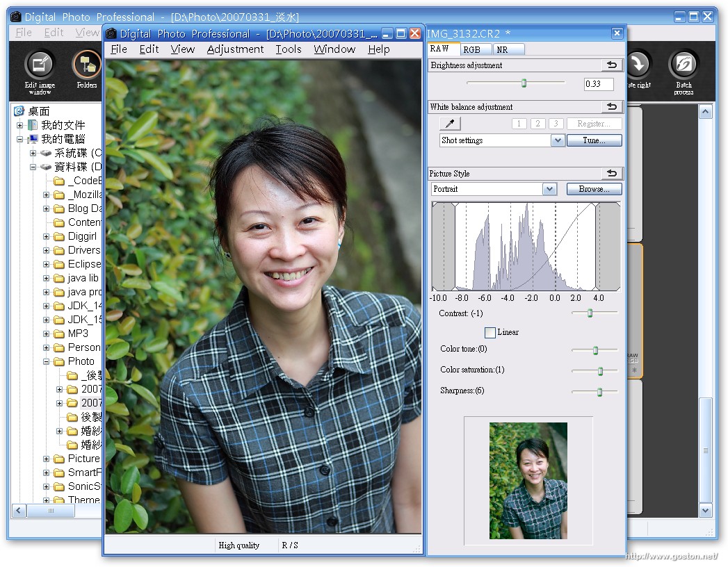Image resolution: width=728 pixels, height=567 pixels.
Task: Collapse the Photo folder node
Action: [47, 361]
